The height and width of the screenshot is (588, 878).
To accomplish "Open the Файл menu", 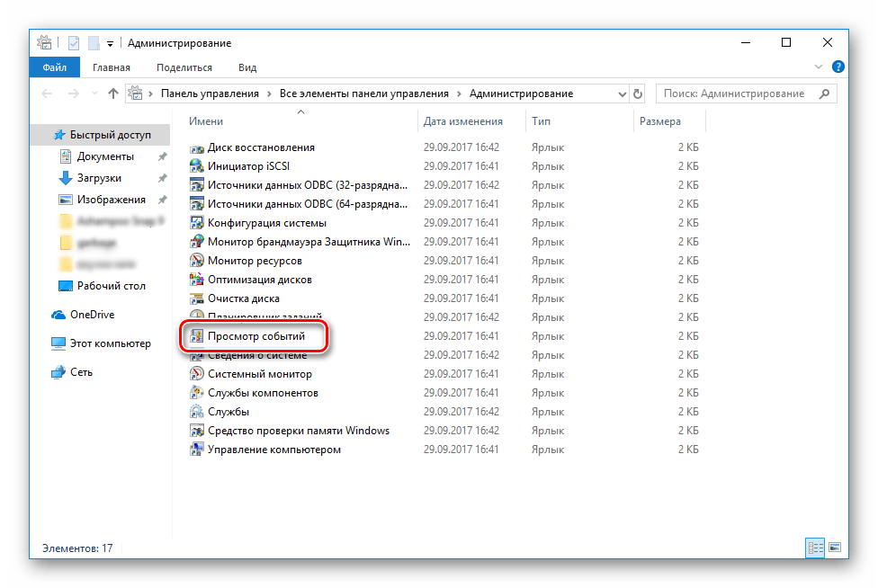I will point(54,67).
